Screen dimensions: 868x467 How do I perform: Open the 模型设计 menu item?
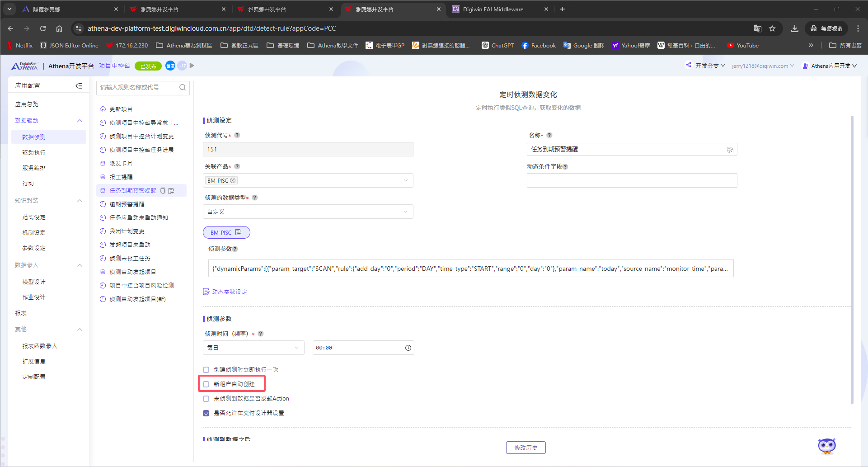click(x=34, y=282)
